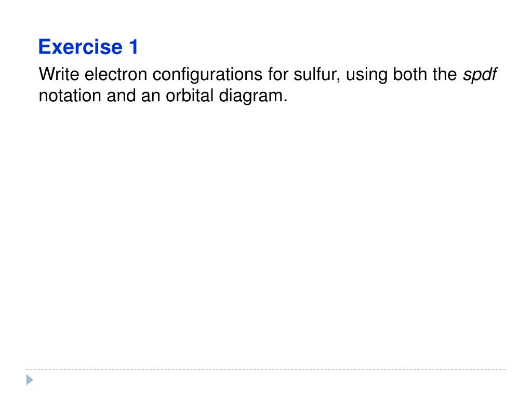Click the word "notation" on the second line
Viewport: 532px width, 399px height.
coord(70,96)
